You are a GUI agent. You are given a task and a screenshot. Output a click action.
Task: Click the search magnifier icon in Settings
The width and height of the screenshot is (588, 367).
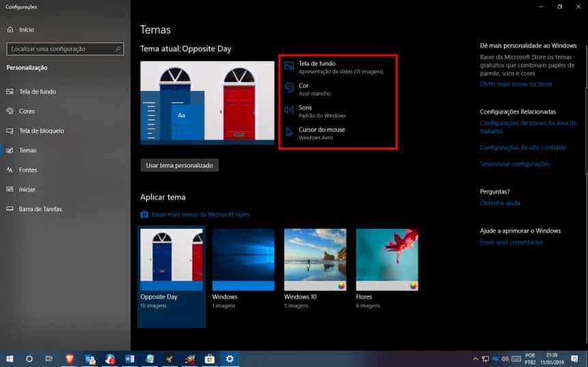click(x=118, y=49)
